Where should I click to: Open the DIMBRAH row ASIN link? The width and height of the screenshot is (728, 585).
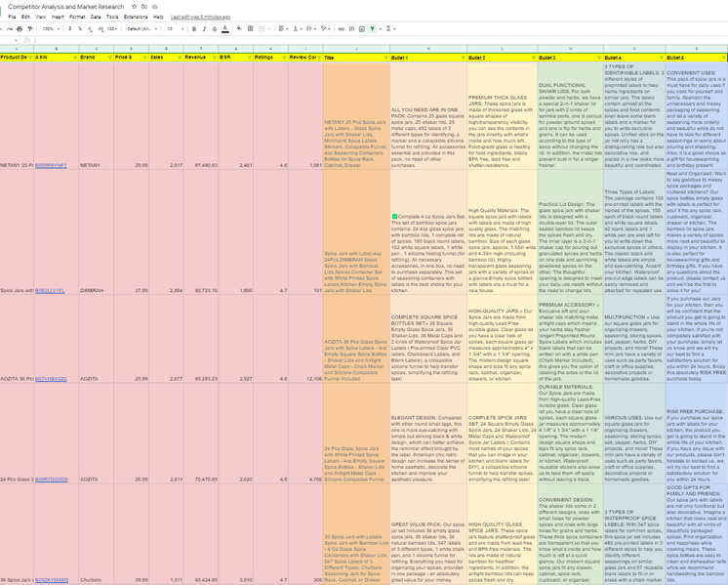pos(50,290)
